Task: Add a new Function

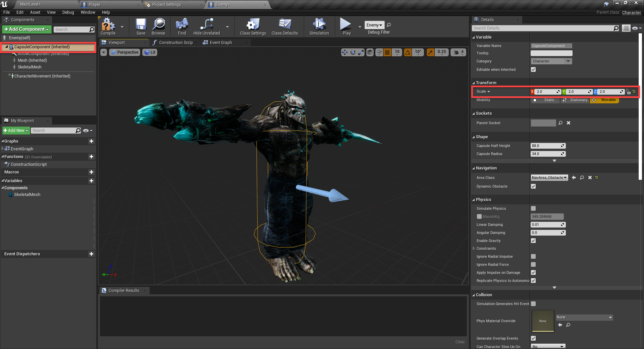Action: (91, 157)
